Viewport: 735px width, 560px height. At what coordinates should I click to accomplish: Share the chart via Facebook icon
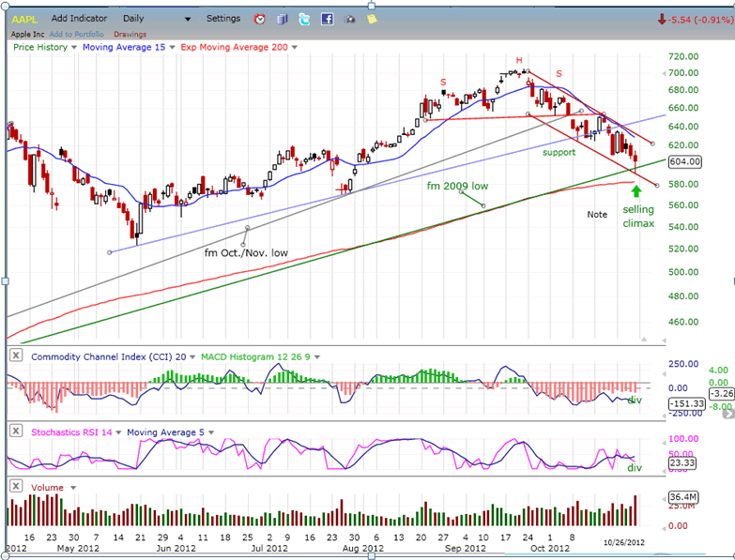(327, 19)
